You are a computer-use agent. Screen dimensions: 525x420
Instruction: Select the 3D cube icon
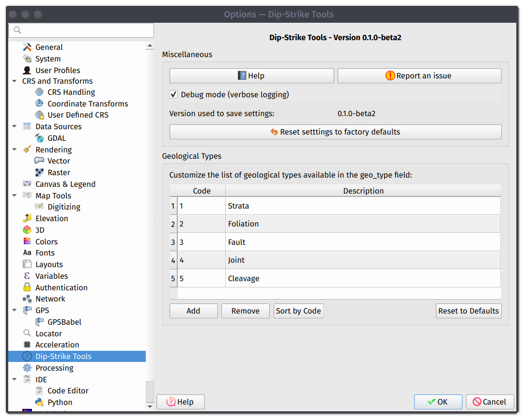28,230
